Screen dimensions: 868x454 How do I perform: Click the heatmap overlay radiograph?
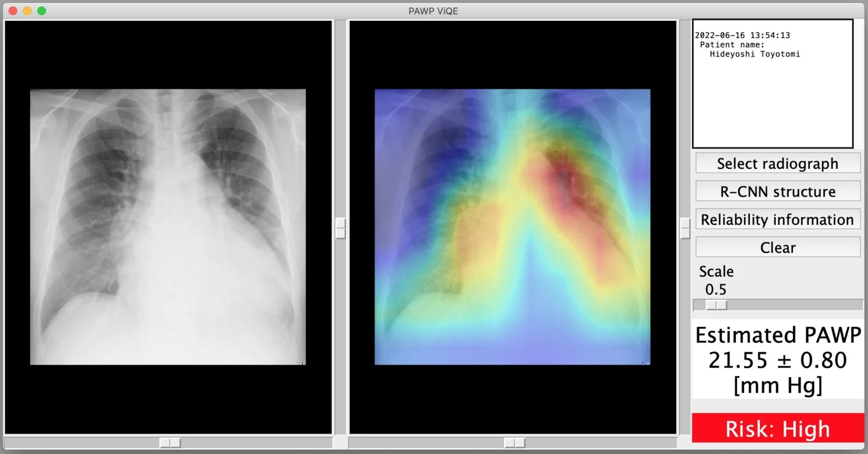[513, 227]
